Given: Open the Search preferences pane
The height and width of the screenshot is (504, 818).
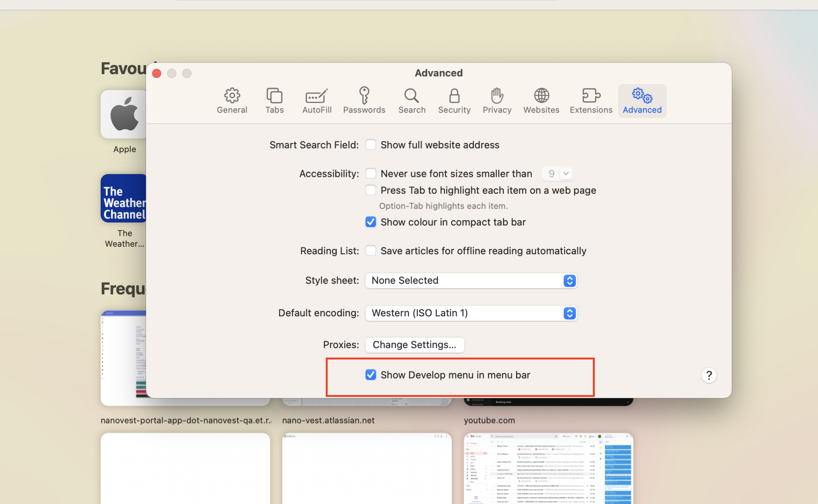Looking at the screenshot, I should (x=411, y=101).
